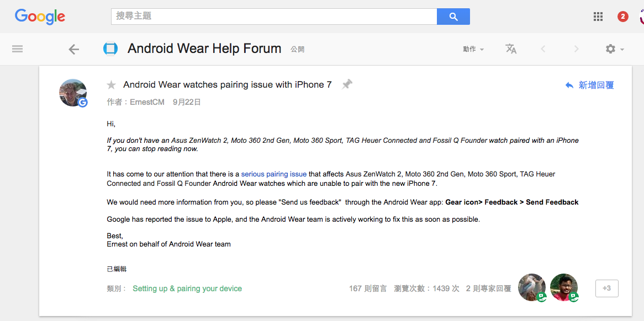Screen dimensions: 644x321
Task: Go to the previous topic chevron
Action: [x=543, y=49]
